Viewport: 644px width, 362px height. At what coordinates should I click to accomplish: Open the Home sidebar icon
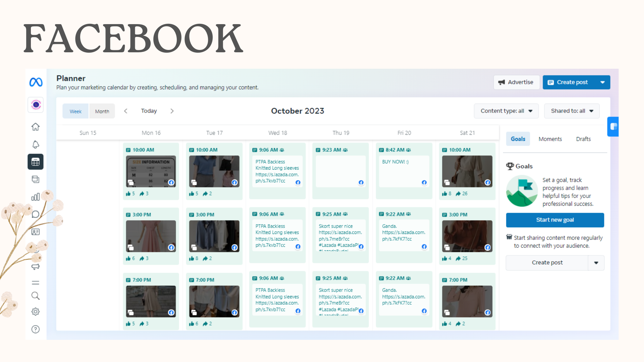[x=36, y=127]
